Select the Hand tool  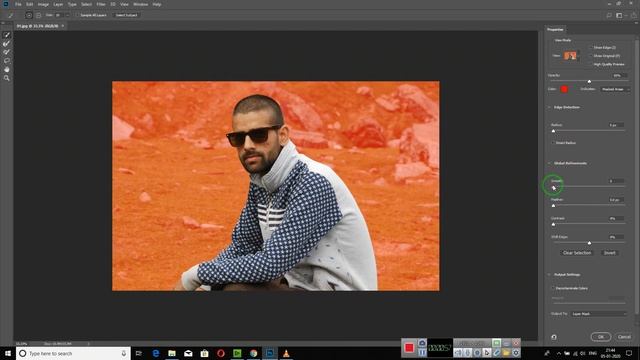pos(7,69)
